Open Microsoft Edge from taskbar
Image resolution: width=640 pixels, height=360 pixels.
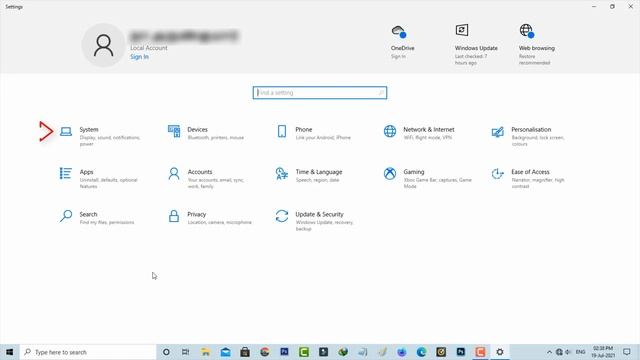click(x=421, y=352)
